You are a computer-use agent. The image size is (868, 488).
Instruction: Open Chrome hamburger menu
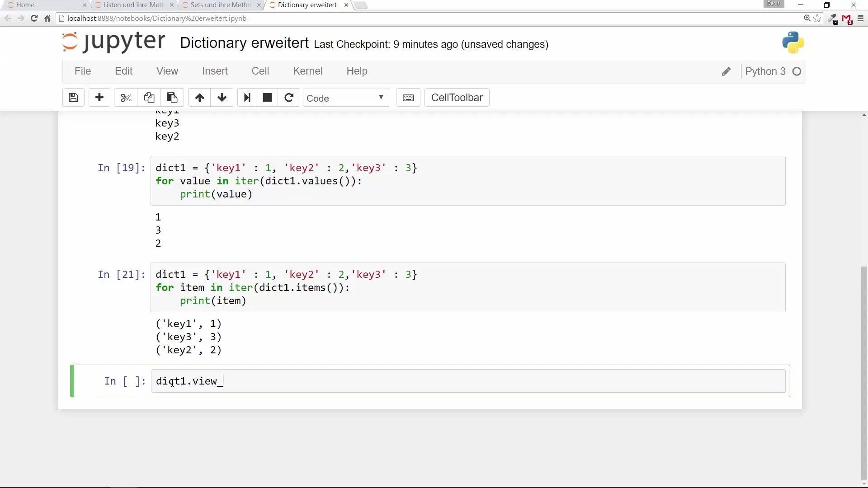(x=860, y=19)
